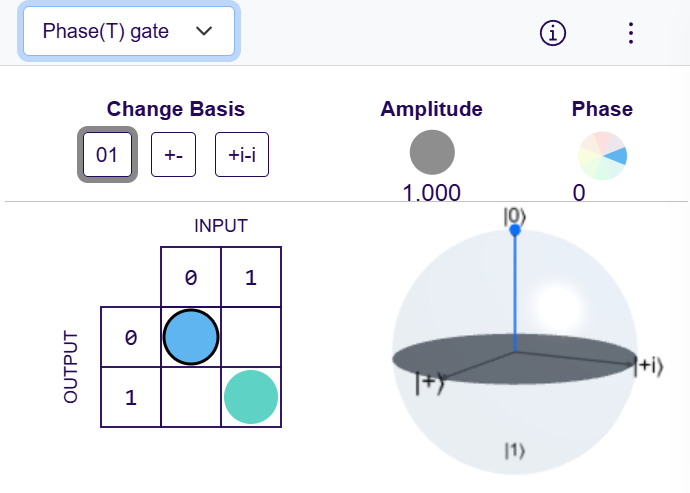Open the info icon
This screenshot has width=690, height=493.
coord(553,32)
